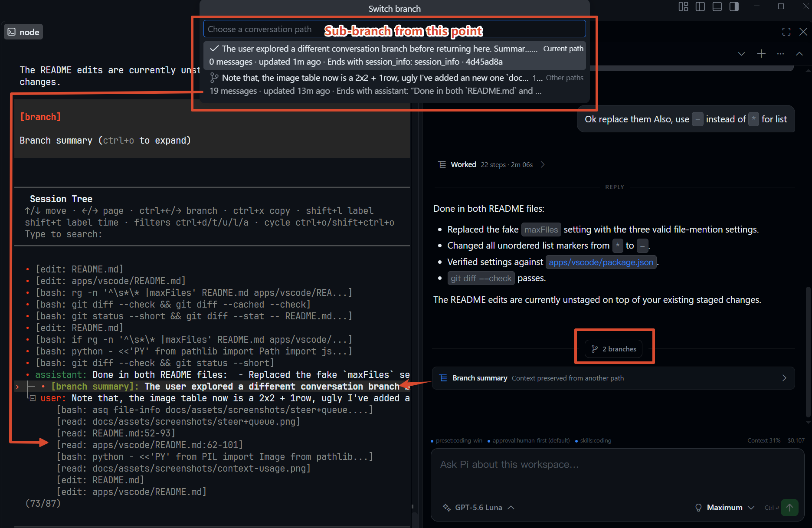Image resolution: width=812 pixels, height=528 pixels.
Task: Send message with the green arrow button
Action: pos(789,507)
